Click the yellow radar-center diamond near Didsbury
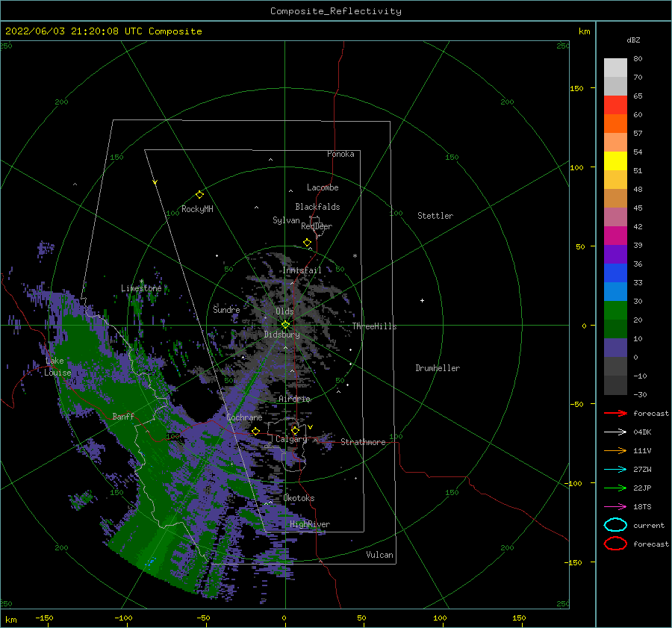 coord(285,325)
